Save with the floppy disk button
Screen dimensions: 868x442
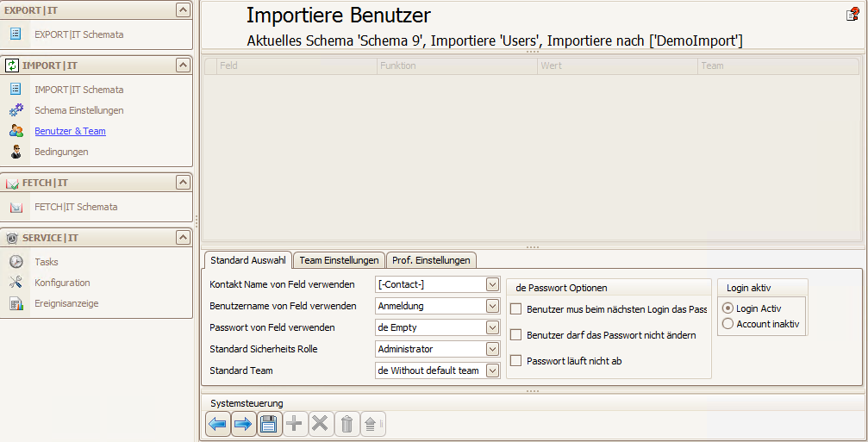click(x=269, y=424)
